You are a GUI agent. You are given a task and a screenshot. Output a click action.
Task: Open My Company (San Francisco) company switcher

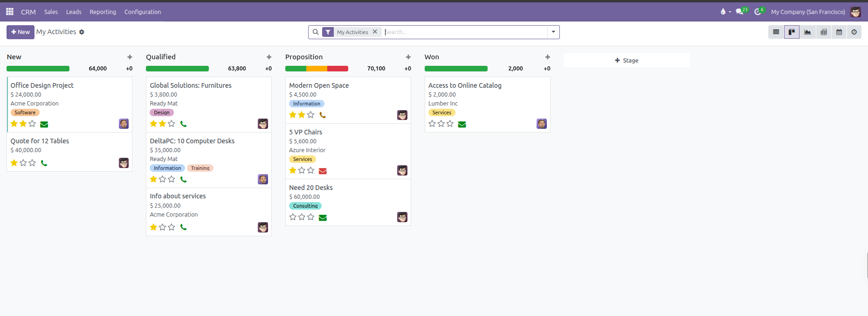808,12
